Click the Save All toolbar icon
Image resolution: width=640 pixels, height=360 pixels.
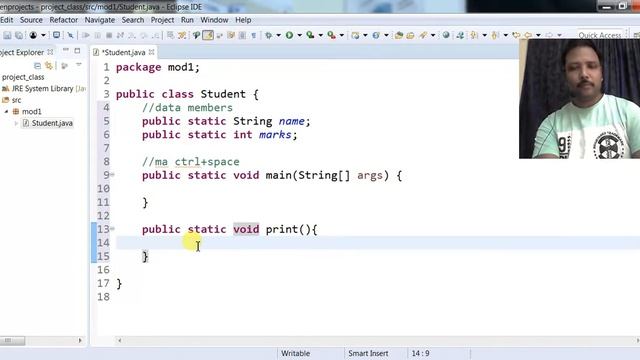[19, 36]
